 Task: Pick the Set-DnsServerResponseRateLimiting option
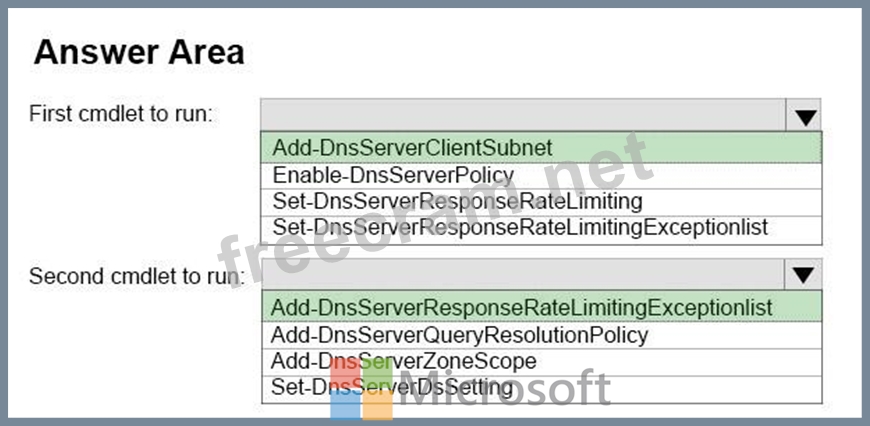[457, 201]
